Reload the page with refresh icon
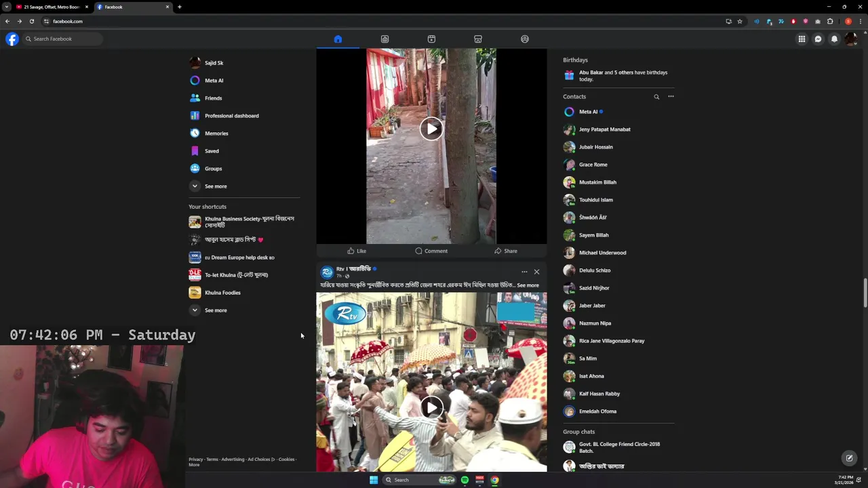This screenshot has height=488, width=868. pos(31,21)
